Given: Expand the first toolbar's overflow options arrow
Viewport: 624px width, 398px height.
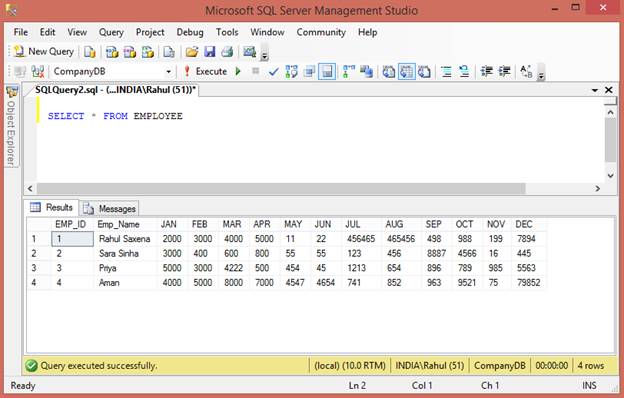Looking at the screenshot, I should point(264,54).
